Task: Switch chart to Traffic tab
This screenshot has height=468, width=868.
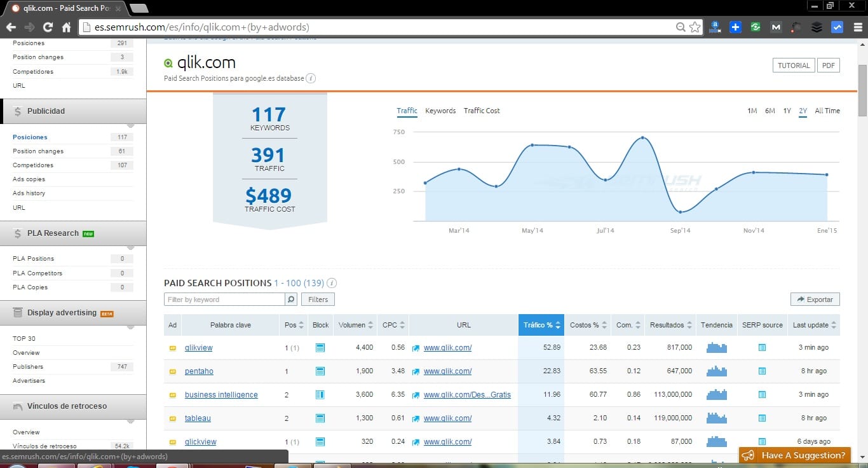Action: [x=407, y=111]
